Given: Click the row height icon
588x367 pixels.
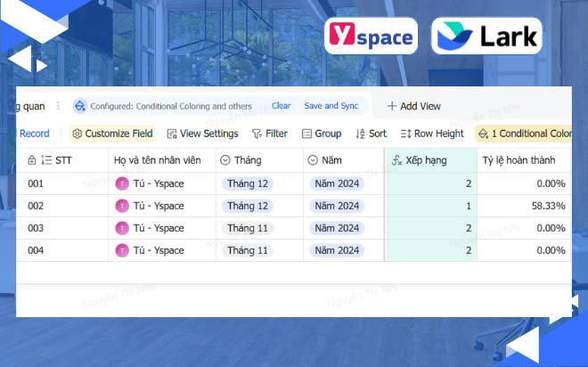Looking at the screenshot, I should tap(405, 134).
